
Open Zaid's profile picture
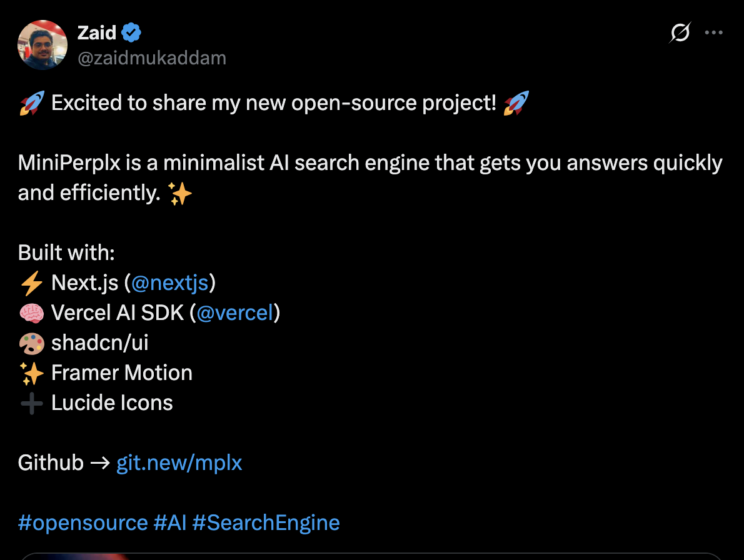[43, 45]
